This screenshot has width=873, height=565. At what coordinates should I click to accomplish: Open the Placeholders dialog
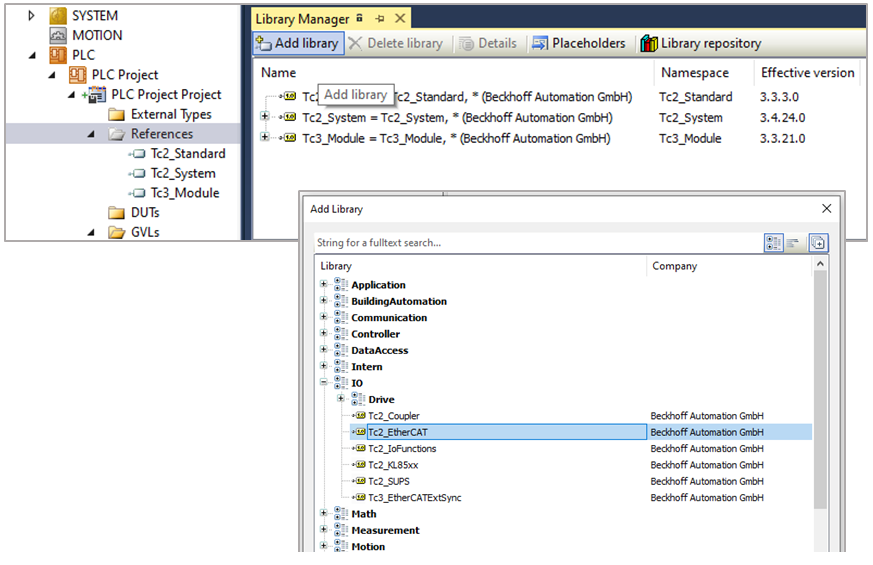pyautogui.click(x=578, y=43)
